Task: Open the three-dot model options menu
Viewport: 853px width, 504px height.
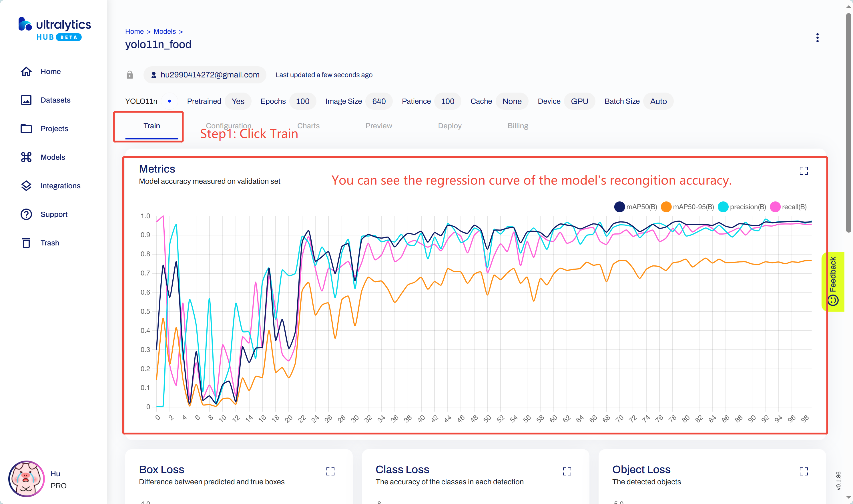Action: click(817, 38)
